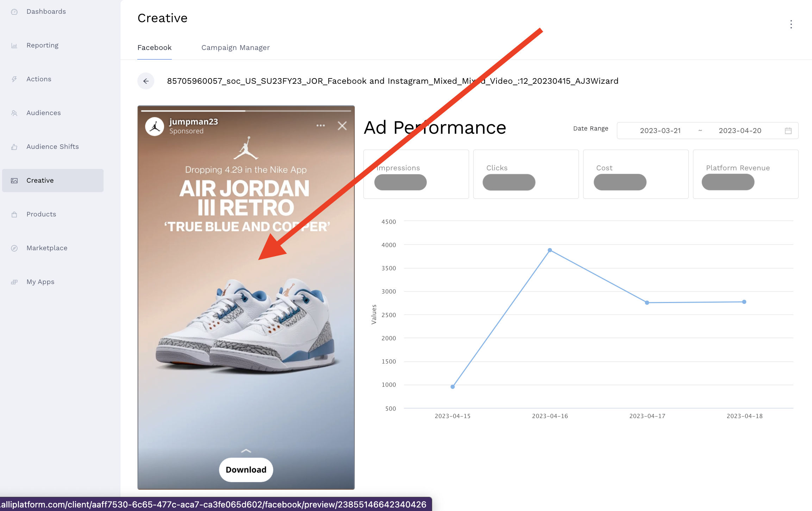Switch to the Campaign Manager tab
The width and height of the screenshot is (812, 511).
click(x=235, y=48)
